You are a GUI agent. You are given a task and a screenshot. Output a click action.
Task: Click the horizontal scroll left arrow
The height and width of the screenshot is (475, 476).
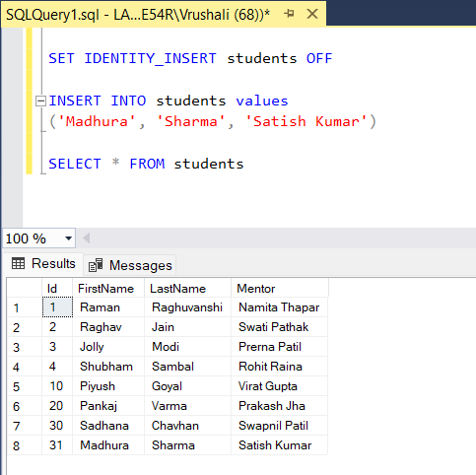87,238
